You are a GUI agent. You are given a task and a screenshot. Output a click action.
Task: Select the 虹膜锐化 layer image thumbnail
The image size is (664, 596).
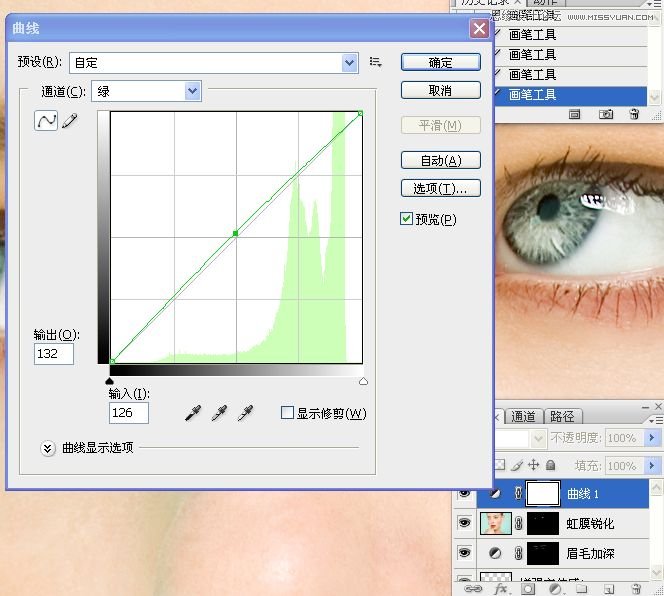(x=496, y=523)
